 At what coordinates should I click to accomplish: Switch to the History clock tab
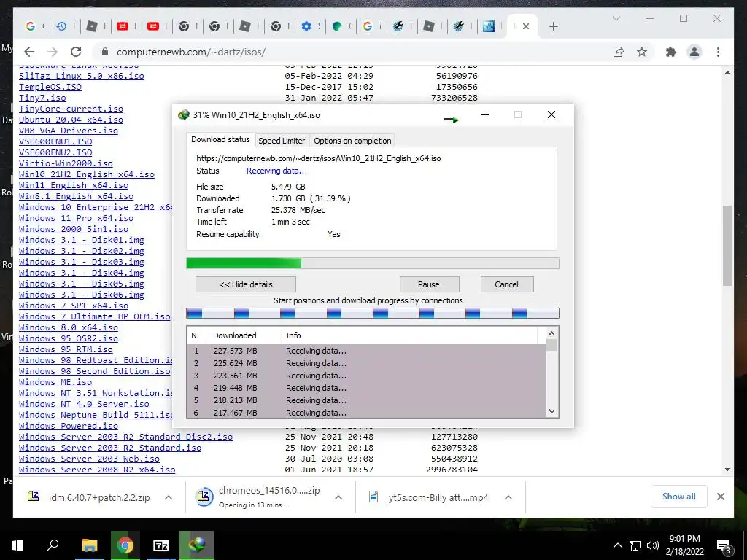61,27
